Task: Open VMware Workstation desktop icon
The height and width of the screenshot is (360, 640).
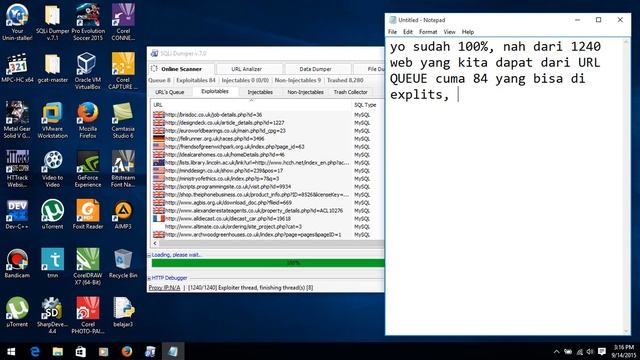Action: pos(53,120)
